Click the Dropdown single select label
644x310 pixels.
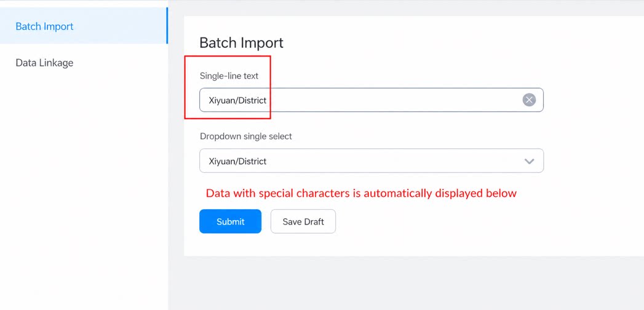pyautogui.click(x=246, y=137)
